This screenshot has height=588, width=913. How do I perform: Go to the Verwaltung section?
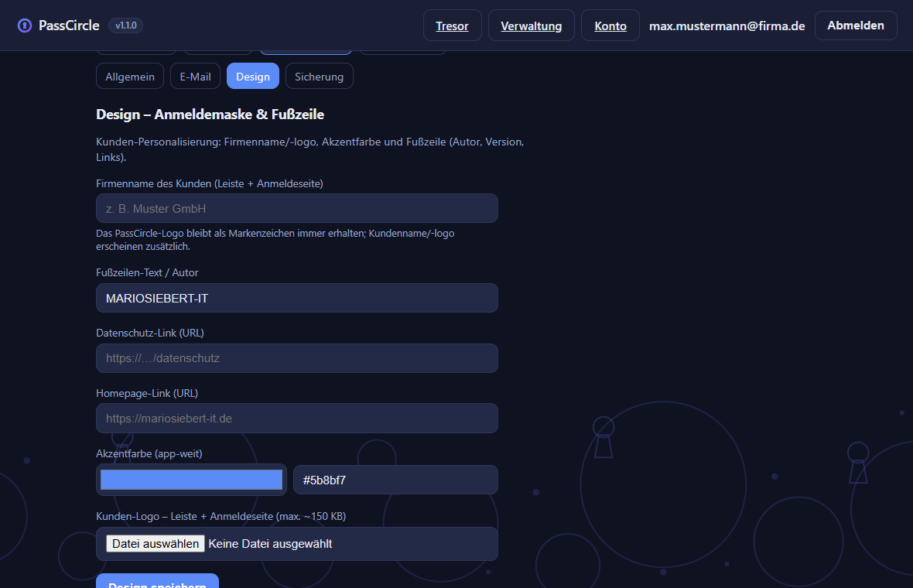pyautogui.click(x=531, y=26)
